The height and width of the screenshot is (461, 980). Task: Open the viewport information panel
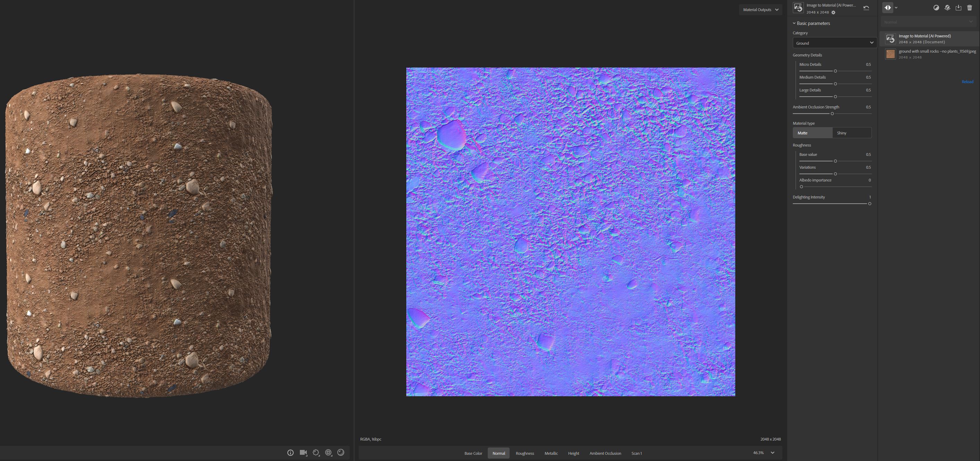[x=290, y=453]
